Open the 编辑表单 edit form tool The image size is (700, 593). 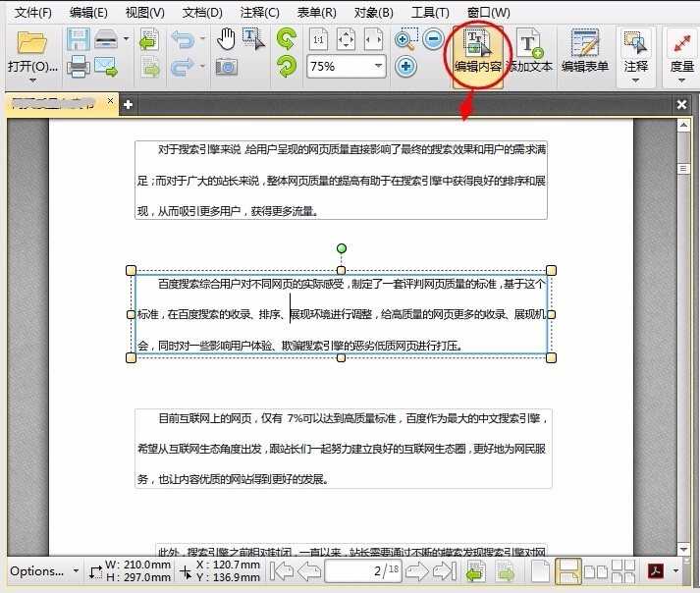585,51
